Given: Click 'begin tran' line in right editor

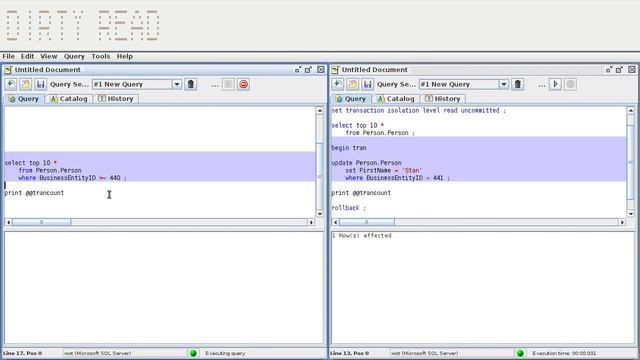Looking at the screenshot, I should (349, 148).
